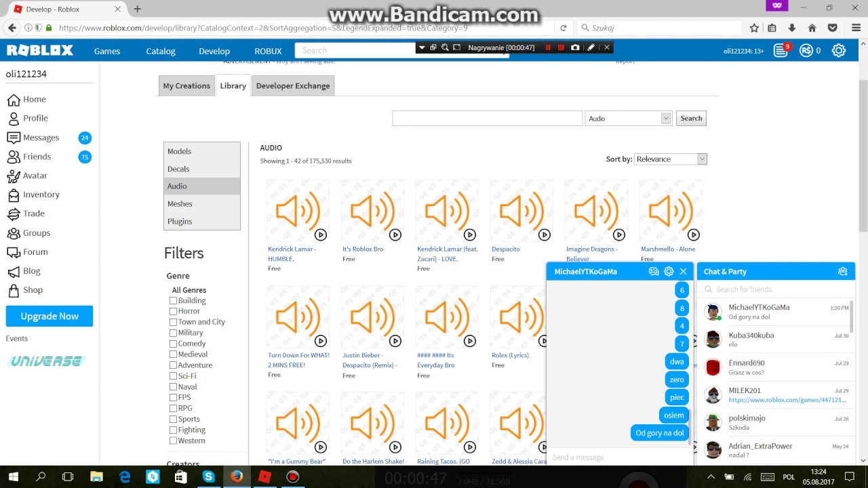
Task: Open the Games menu in navbar
Action: click(x=107, y=51)
